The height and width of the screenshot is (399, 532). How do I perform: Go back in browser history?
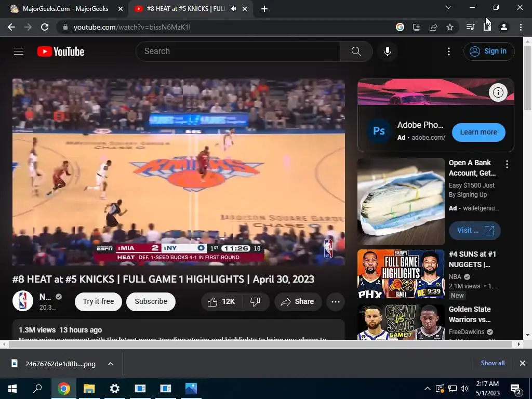[x=11, y=27]
